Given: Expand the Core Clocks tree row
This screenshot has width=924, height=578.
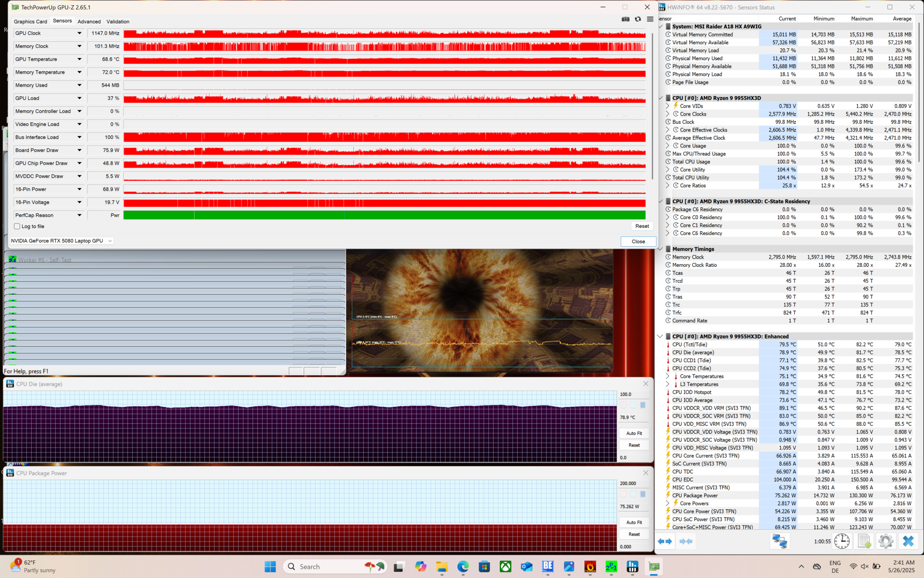Looking at the screenshot, I should click(667, 114).
